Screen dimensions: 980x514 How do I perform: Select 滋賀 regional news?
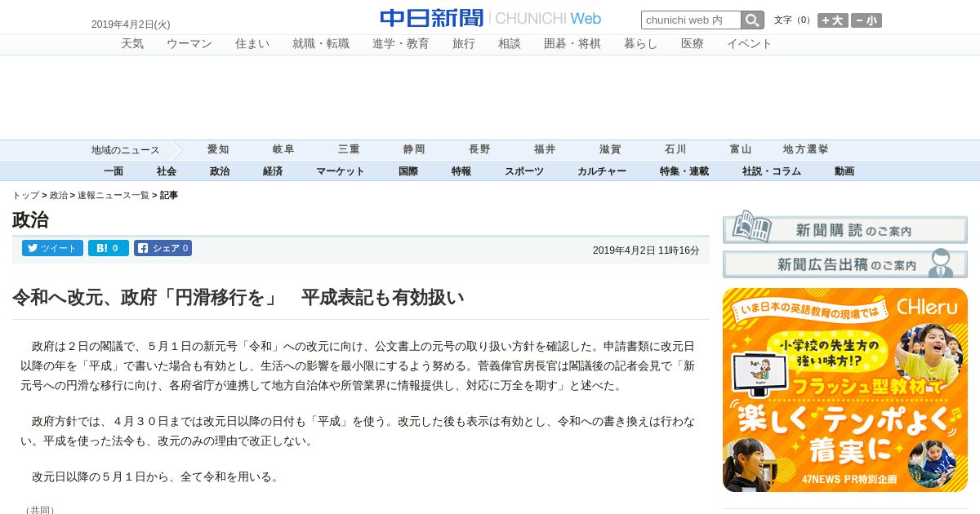610,150
